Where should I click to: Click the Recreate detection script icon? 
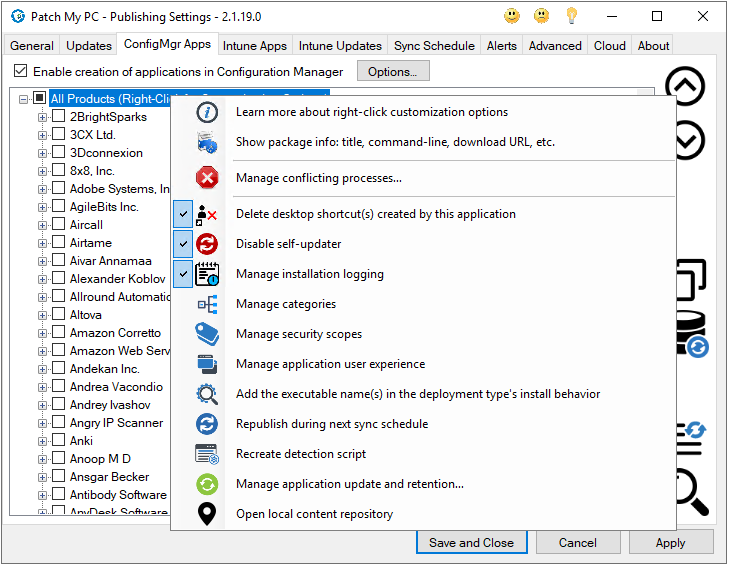tap(207, 454)
